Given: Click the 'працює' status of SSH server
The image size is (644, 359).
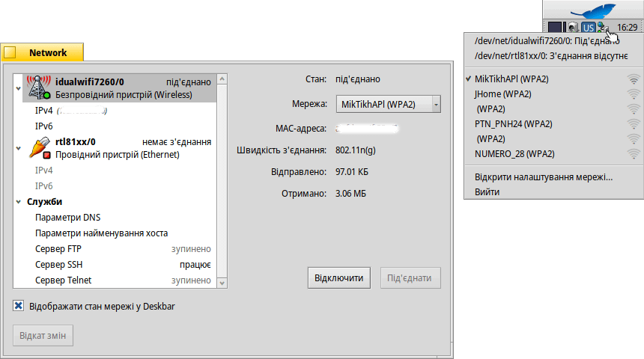Looking at the screenshot, I should pyautogui.click(x=195, y=265).
